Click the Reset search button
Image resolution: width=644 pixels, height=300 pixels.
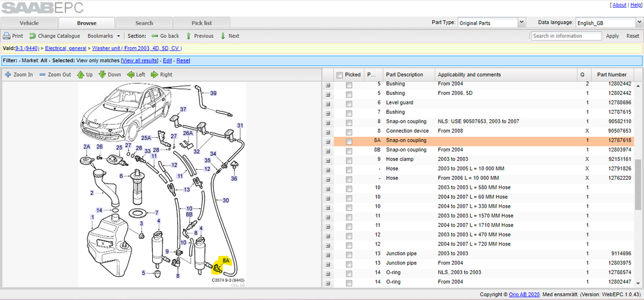coord(633,36)
